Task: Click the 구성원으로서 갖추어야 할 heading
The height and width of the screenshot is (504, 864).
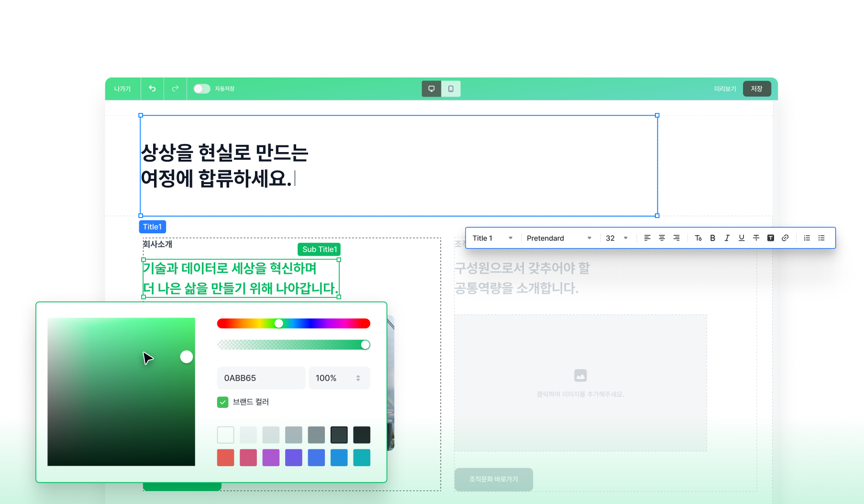Action: point(522,268)
